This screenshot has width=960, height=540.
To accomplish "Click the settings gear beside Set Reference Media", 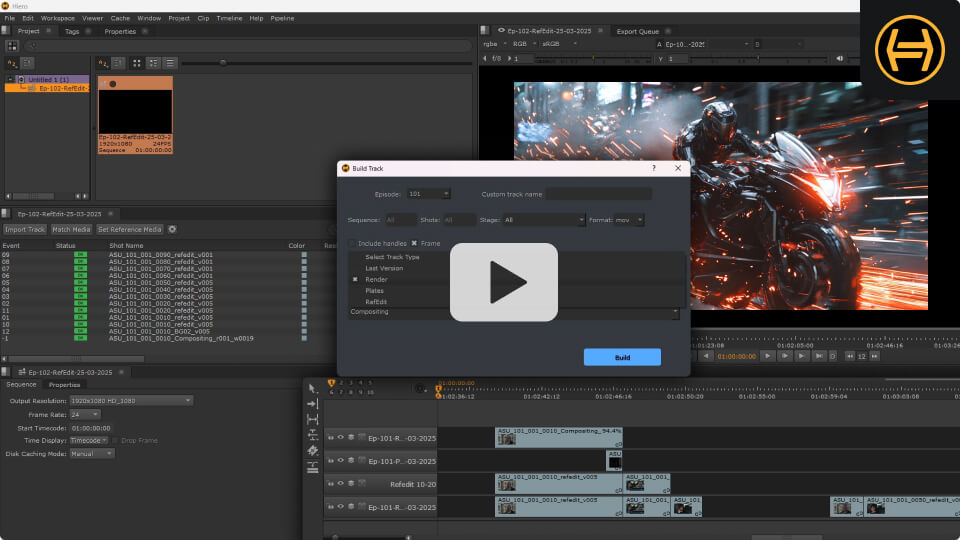I will pos(172,229).
